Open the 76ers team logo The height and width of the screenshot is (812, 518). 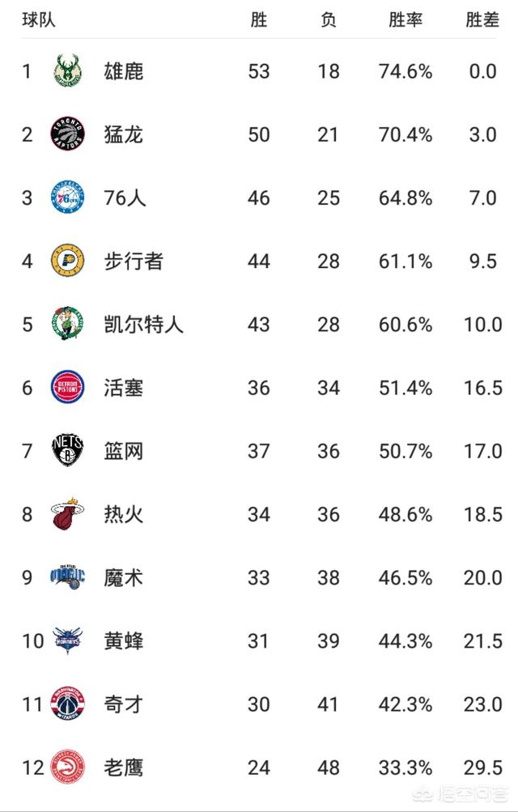(x=68, y=198)
